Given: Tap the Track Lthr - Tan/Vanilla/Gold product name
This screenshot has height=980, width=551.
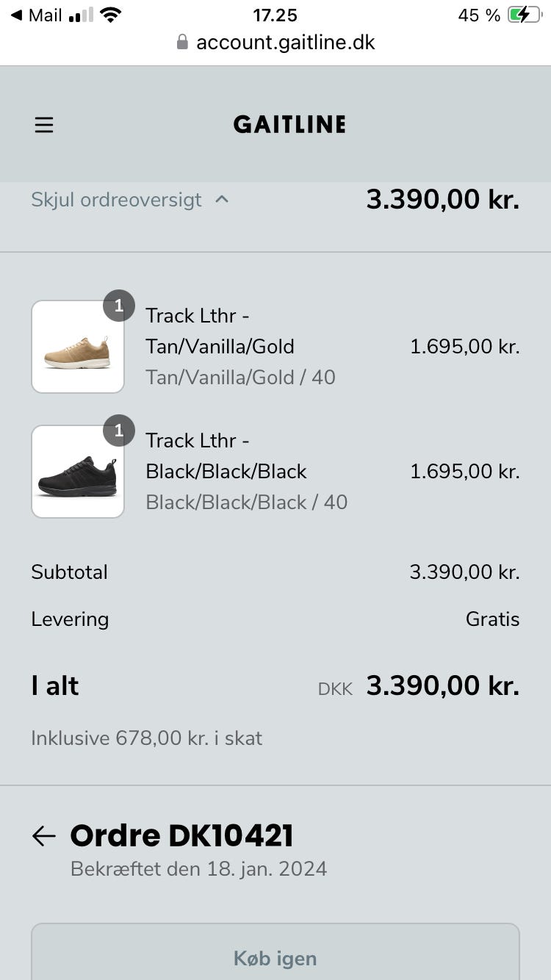Looking at the screenshot, I should [220, 331].
